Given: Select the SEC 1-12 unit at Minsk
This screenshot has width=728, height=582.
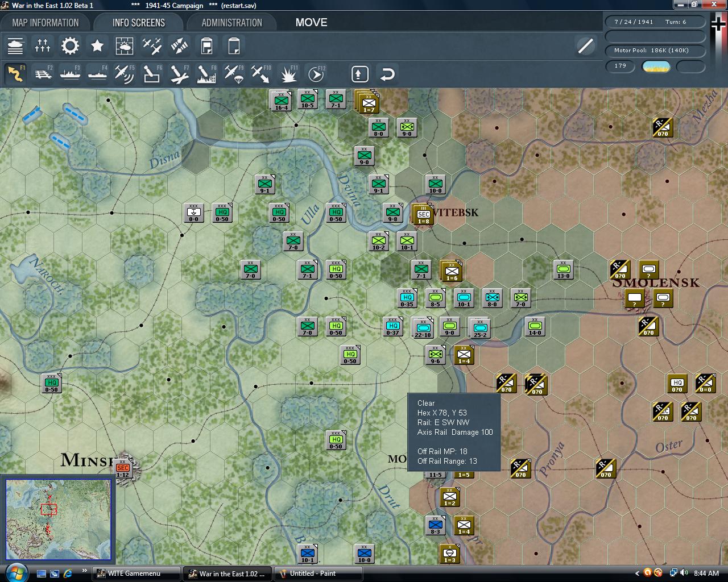Looking at the screenshot, I should pyautogui.click(x=123, y=468).
